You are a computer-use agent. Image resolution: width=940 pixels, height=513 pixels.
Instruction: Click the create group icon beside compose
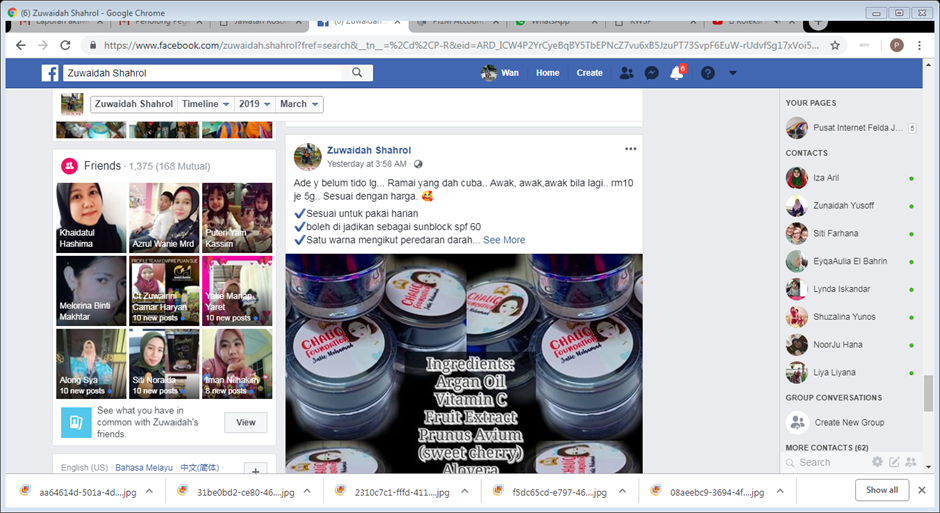911,461
